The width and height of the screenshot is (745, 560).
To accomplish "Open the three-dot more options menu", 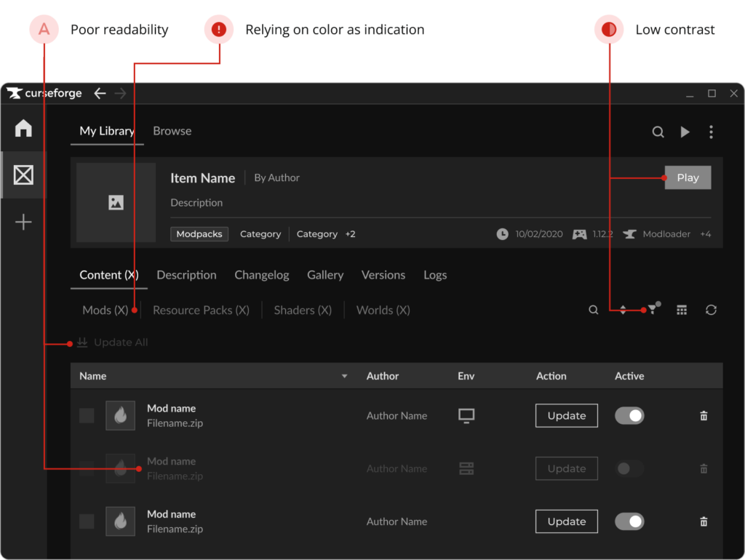I will coord(711,132).
